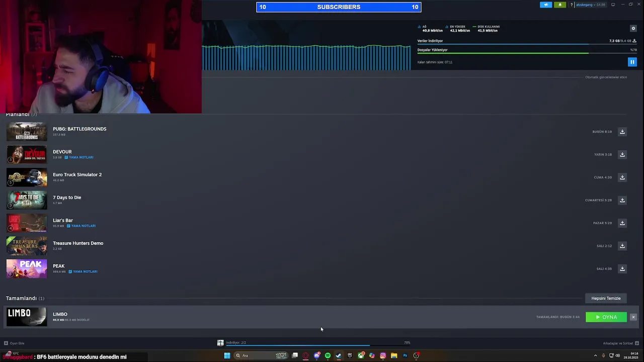Open DEVOUR game thumbnail

(27, 154)
